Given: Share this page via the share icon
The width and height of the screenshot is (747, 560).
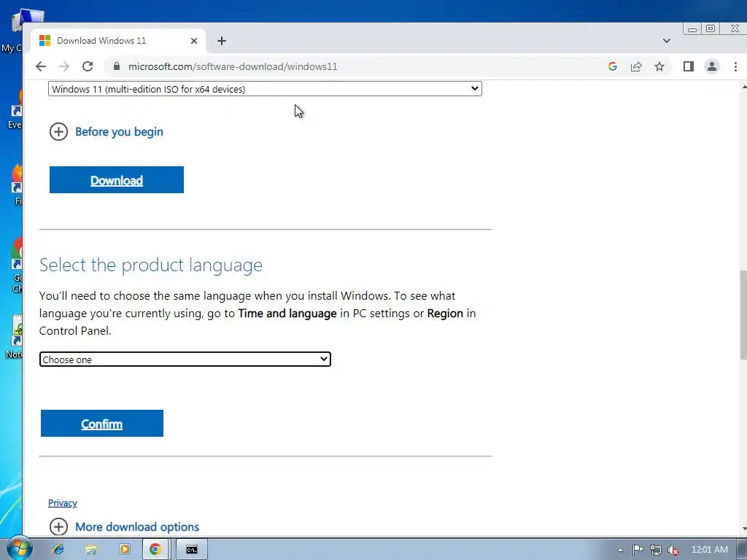Looking at the screenshot, I should tap(636, 66).
